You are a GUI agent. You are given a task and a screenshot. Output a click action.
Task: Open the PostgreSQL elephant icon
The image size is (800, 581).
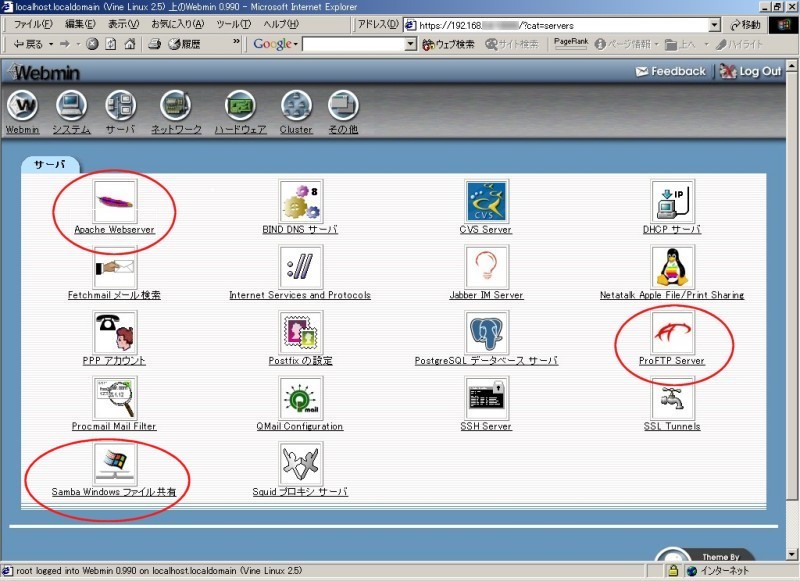pyautogui.click(x=486, y=332)
